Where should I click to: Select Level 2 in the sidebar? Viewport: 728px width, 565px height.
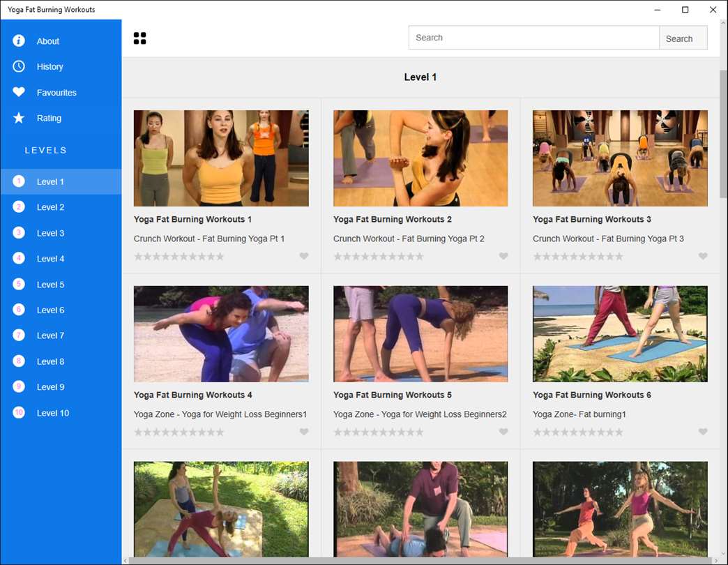[x=61, y=207]
